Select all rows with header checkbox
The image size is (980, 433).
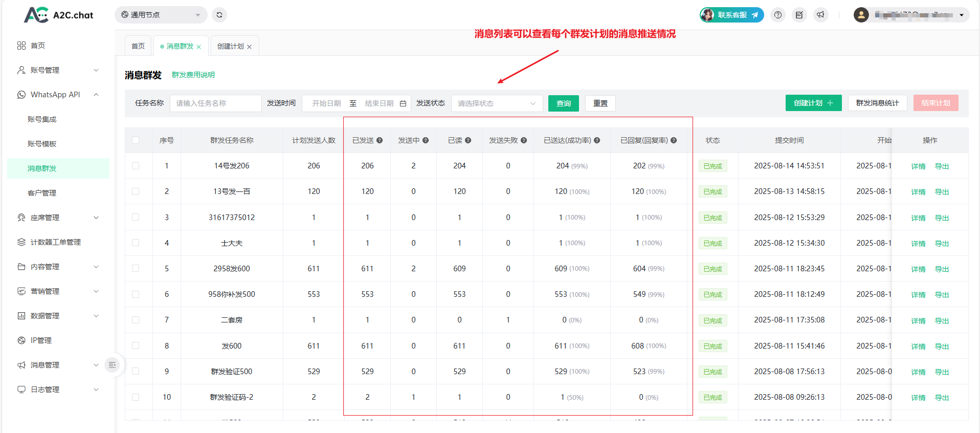(x=136, y=140)
